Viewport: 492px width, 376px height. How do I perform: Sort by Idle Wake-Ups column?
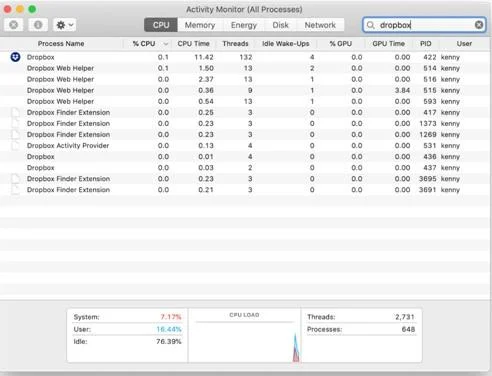coord(286,44)
